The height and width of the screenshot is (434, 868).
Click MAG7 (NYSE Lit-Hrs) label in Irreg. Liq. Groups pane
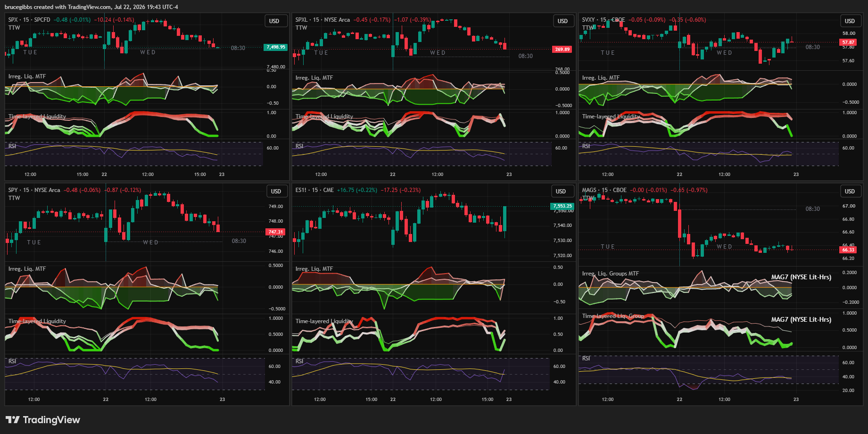click(x=801, y=277)
